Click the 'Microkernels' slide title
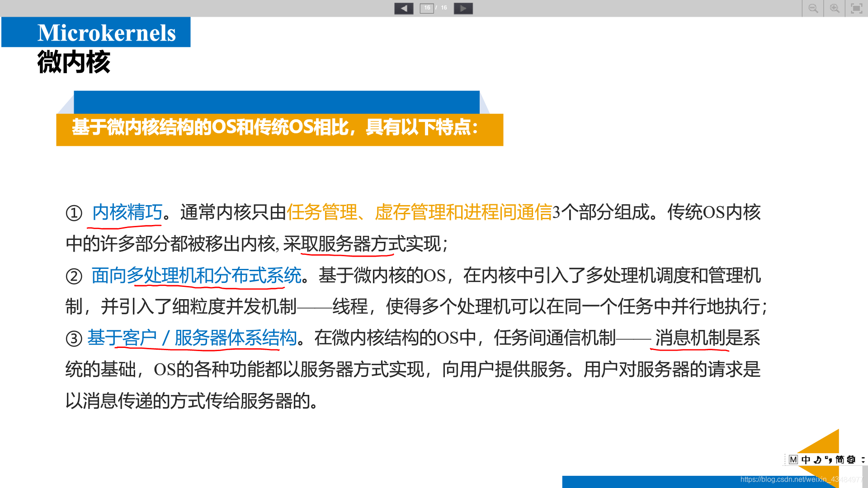The image size is (868, 488). (x=107, y=33)
